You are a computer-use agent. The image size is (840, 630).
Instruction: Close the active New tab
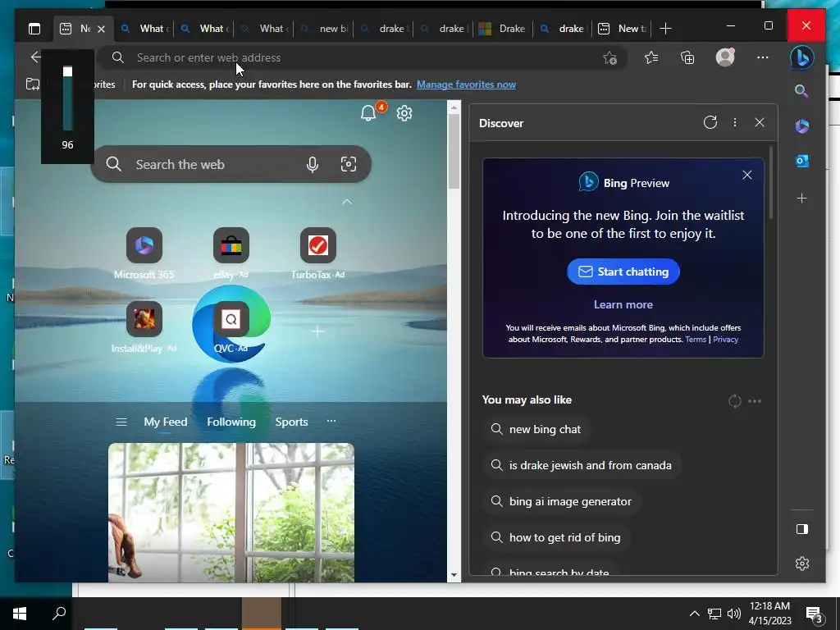coord(101,29)
